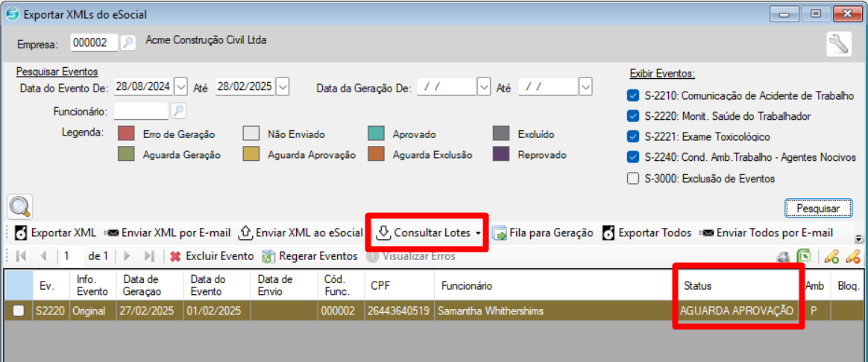Send XML to eSocial

(245, 233)
